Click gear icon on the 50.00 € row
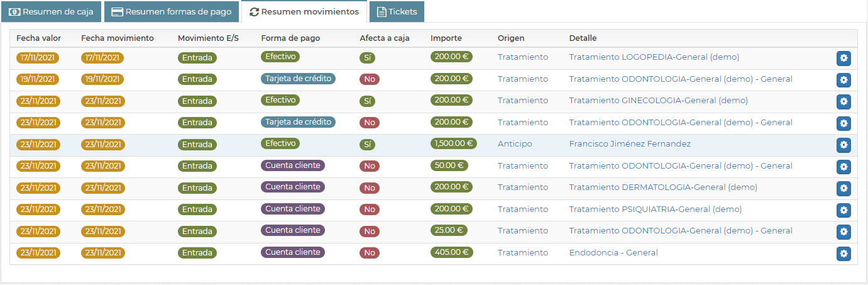 point(843,167)
